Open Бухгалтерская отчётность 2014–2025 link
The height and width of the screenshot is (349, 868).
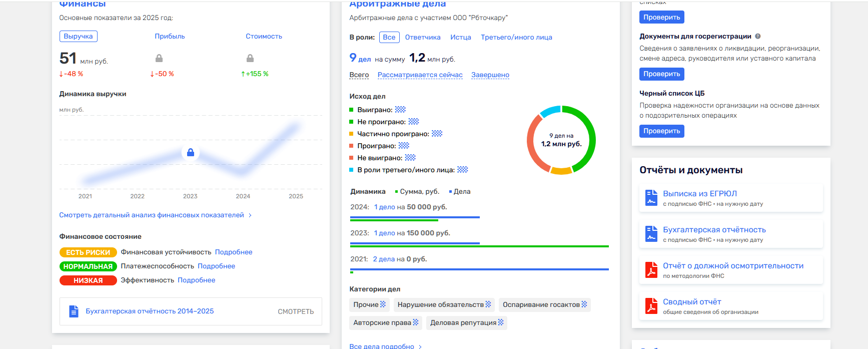click(x=150, y=311)
